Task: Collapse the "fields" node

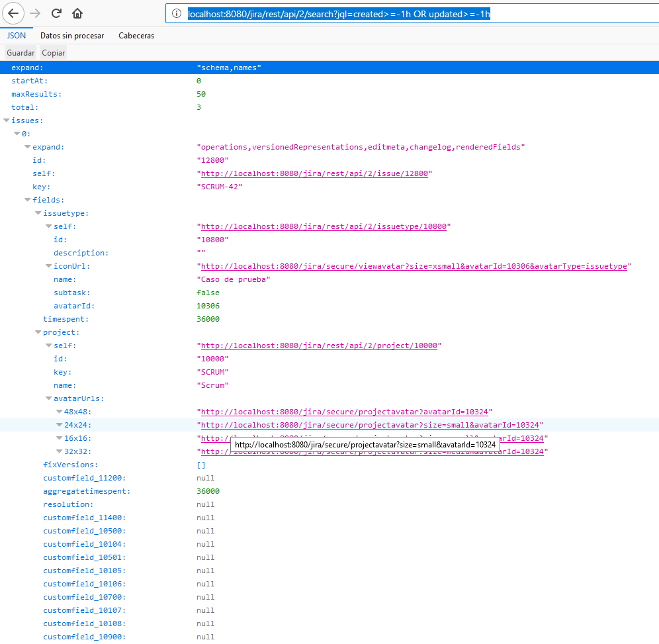Action: click(28, 199)
